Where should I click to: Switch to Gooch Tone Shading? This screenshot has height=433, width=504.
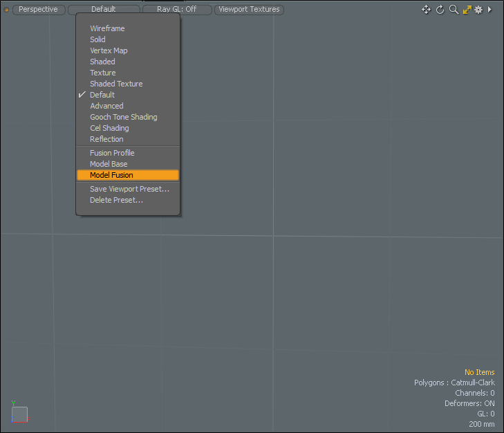coord(124,117)
